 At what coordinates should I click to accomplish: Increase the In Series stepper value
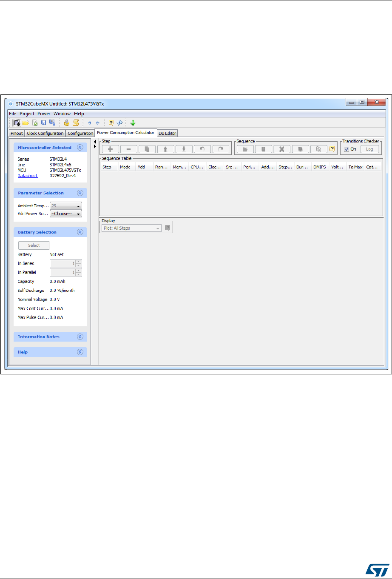point(79,261)
